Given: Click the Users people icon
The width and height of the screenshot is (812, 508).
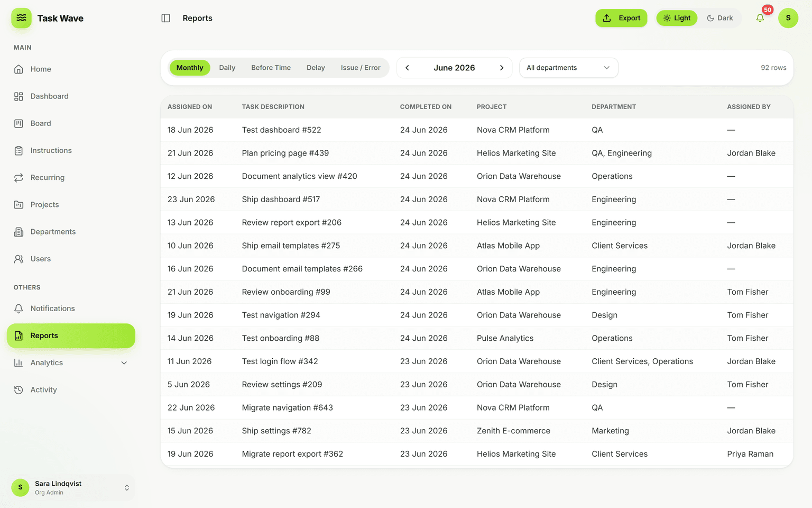Looking at the screenshot, I should pos(19,259).
